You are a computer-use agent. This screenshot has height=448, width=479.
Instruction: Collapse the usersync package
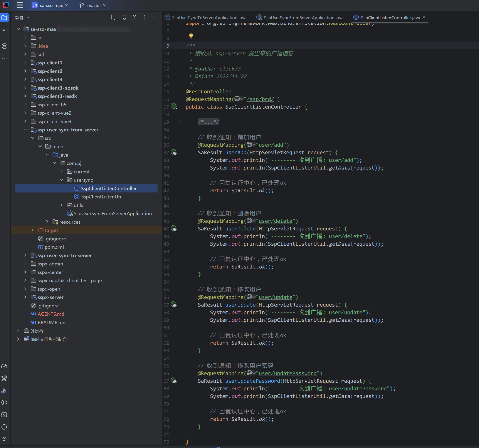62,180
